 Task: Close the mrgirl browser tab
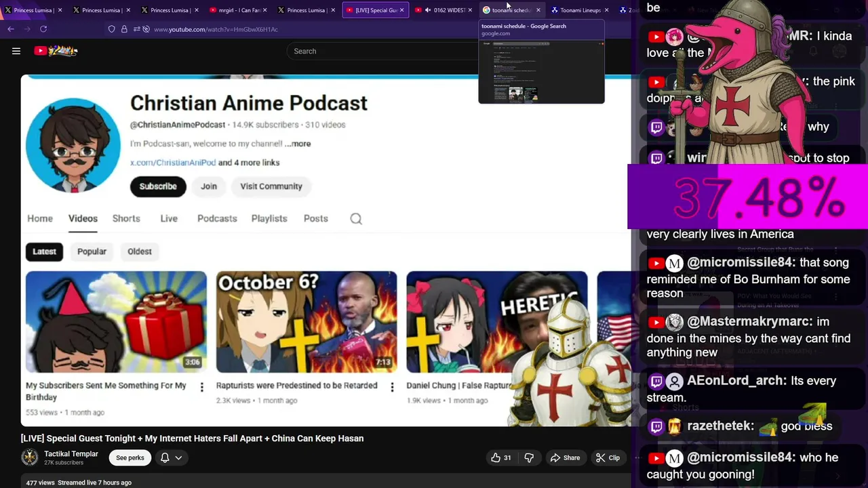264,10
